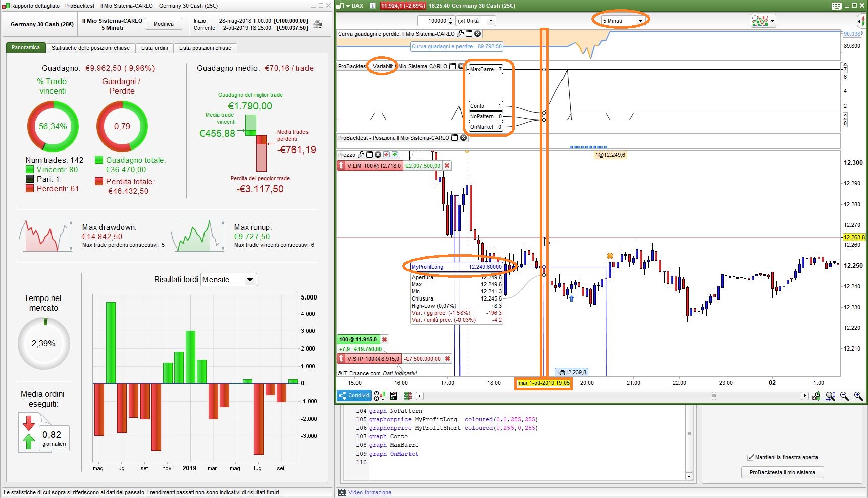Image resolution: width=868 pixels, height=498 pixels.
Task: Open the dropdown arrow beside the indicator icon
Action: click(x=772, y=21)
